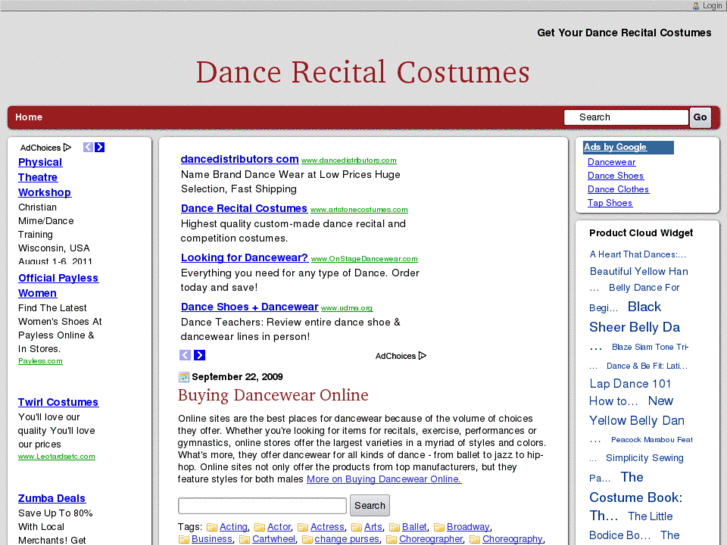Click the Dance Recital Costumes site title
The image size is (727, 545).
click(362, 72)
